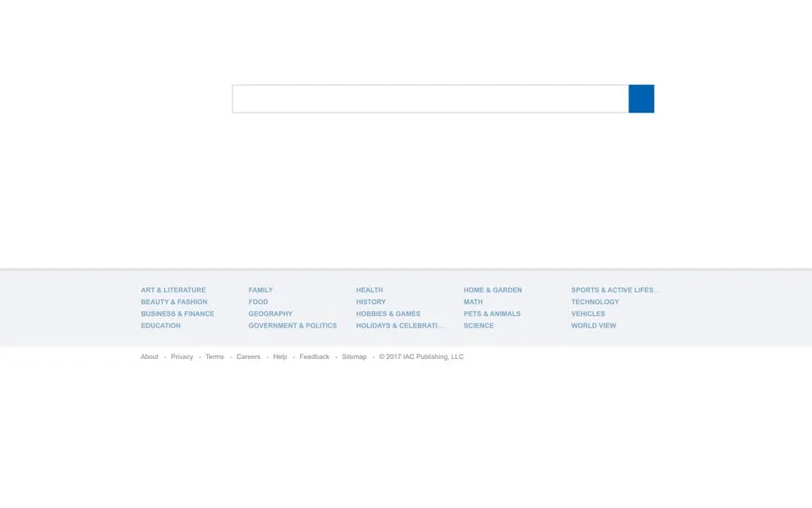Open the Terms footer link
The width and height of the screenshot is (812, 508).
pos(214,356)
